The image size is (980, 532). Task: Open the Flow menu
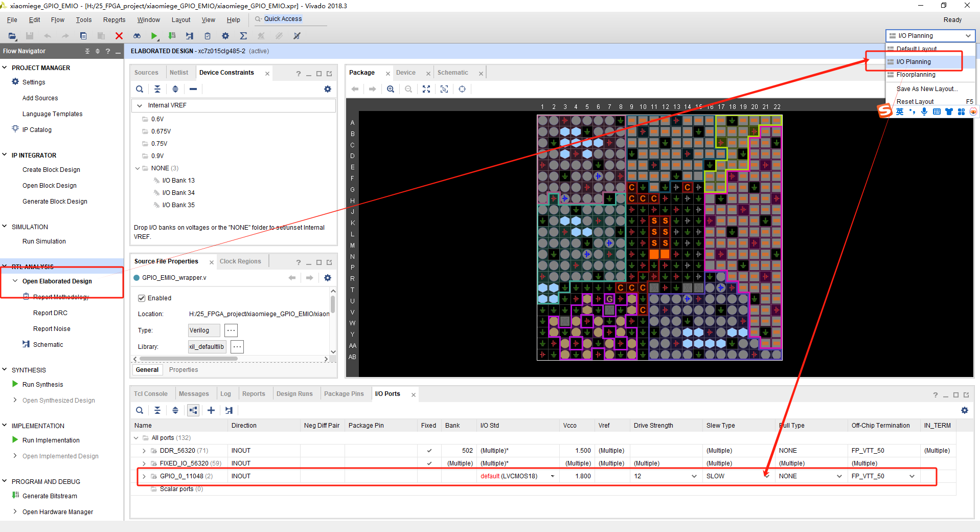(x=58, y=20)
